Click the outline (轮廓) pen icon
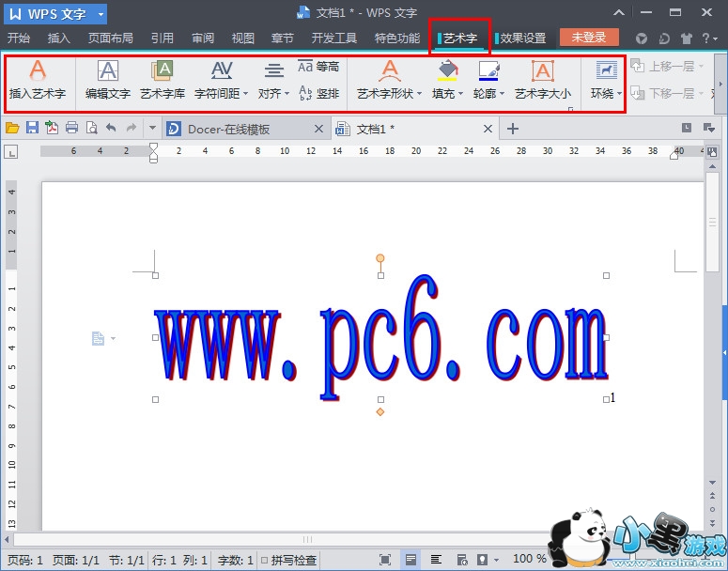This screenshot has height=571, width=728. pyautogui.click(x=488, y=70)
